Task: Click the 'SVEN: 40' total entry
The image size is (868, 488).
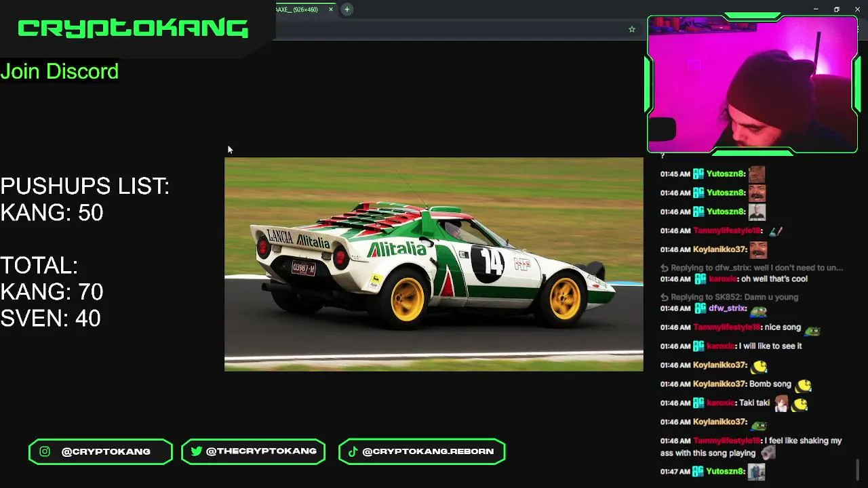Action: (50, 319)
